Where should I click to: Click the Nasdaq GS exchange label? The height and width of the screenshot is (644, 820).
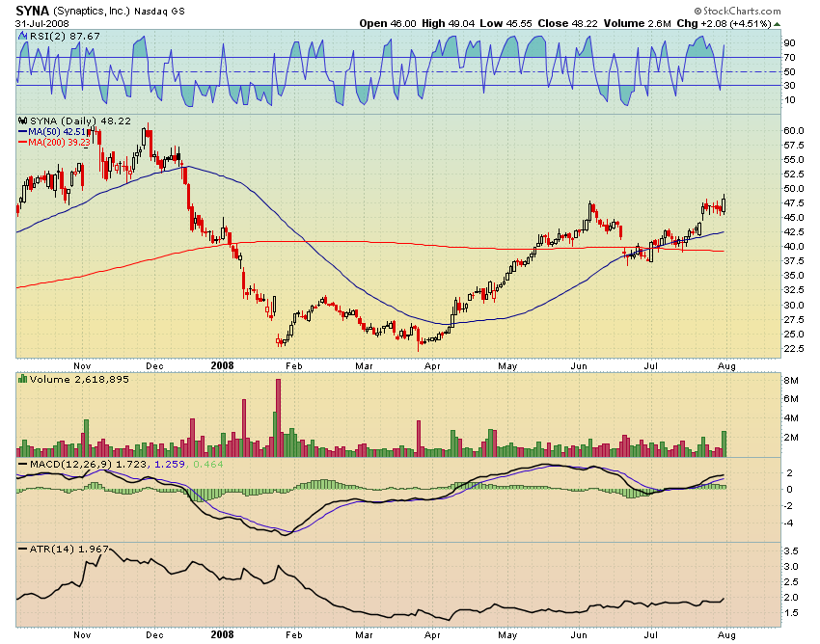[x=159, y=12]
